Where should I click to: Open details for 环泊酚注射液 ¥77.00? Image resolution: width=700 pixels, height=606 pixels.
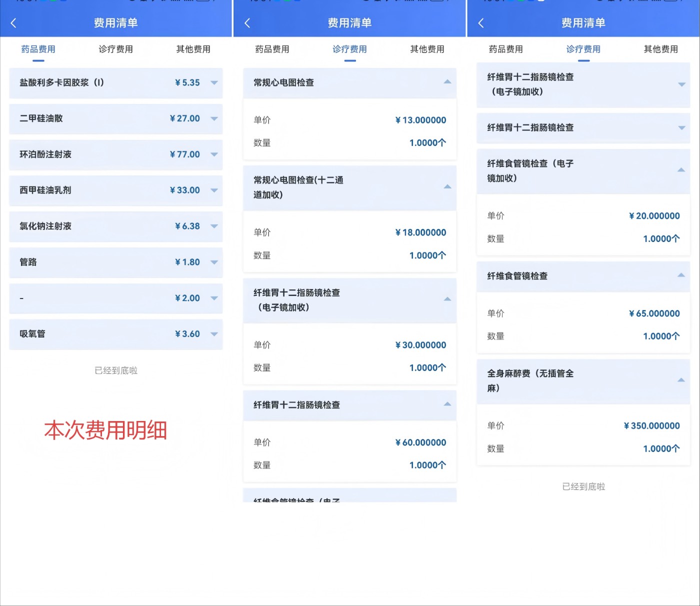[214, 154]
